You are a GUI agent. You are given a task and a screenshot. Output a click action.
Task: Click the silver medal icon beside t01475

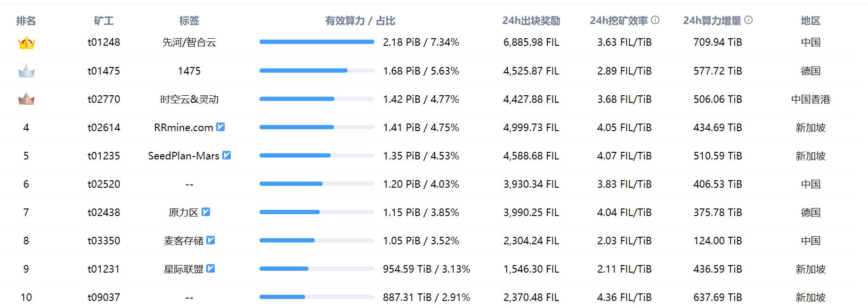(26, 71)
